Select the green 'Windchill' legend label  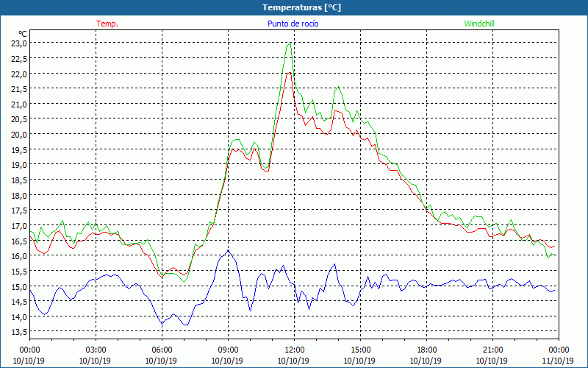click(479, 24)
